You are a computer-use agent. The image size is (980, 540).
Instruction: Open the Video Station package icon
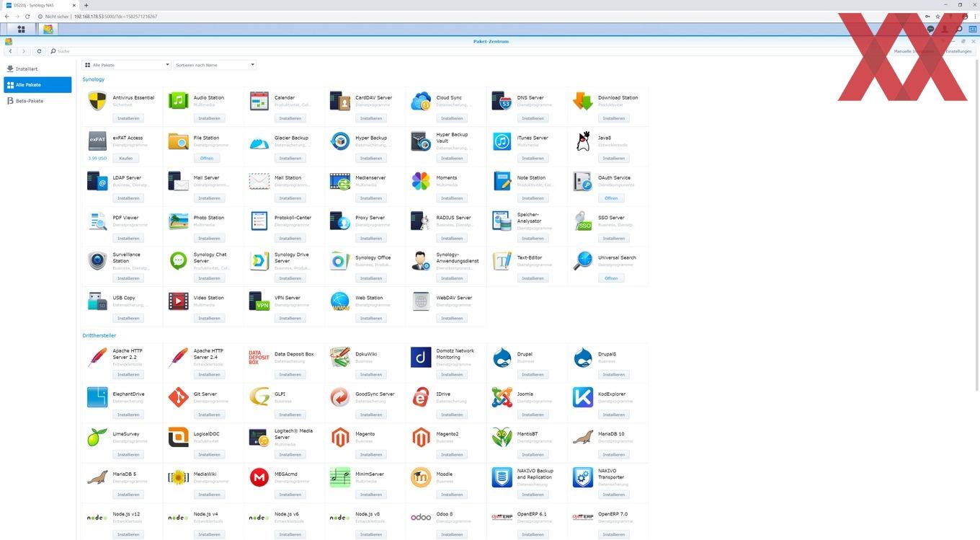[178, 301]
